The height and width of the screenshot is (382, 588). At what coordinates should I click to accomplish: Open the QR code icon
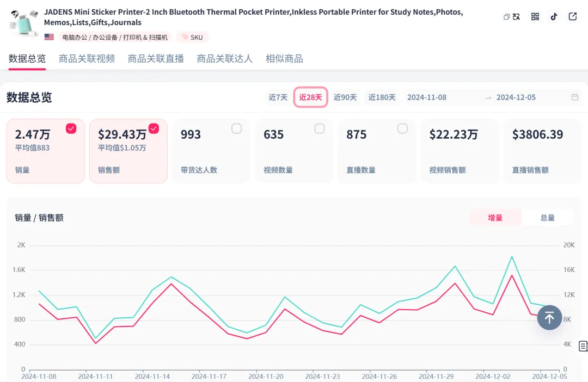point(535,17)
